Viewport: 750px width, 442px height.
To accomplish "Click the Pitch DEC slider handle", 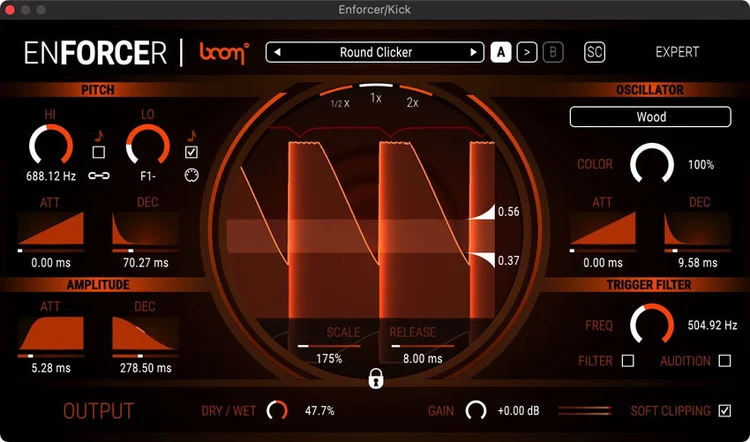I will click(x=131, y=250).
